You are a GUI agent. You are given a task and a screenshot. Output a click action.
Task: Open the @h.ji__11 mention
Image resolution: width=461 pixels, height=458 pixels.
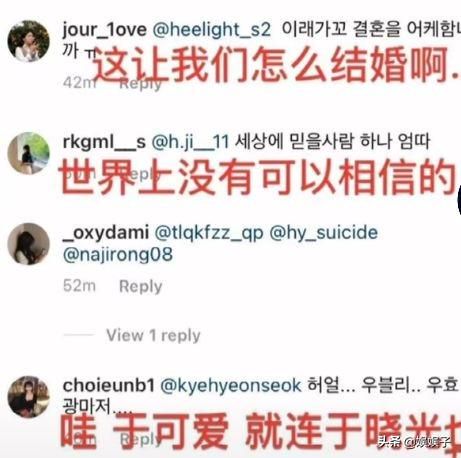pos(190,142)
